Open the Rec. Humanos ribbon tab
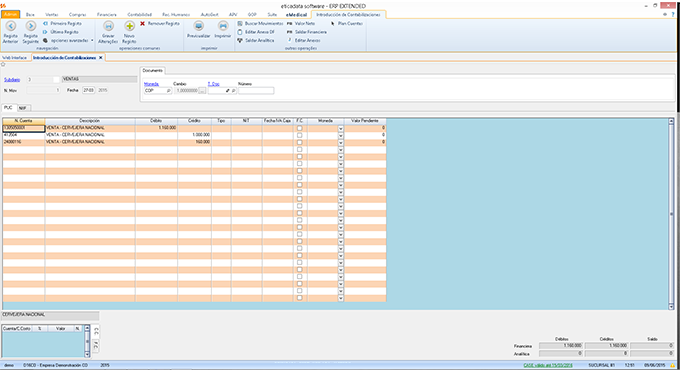 tap(176, 14)
